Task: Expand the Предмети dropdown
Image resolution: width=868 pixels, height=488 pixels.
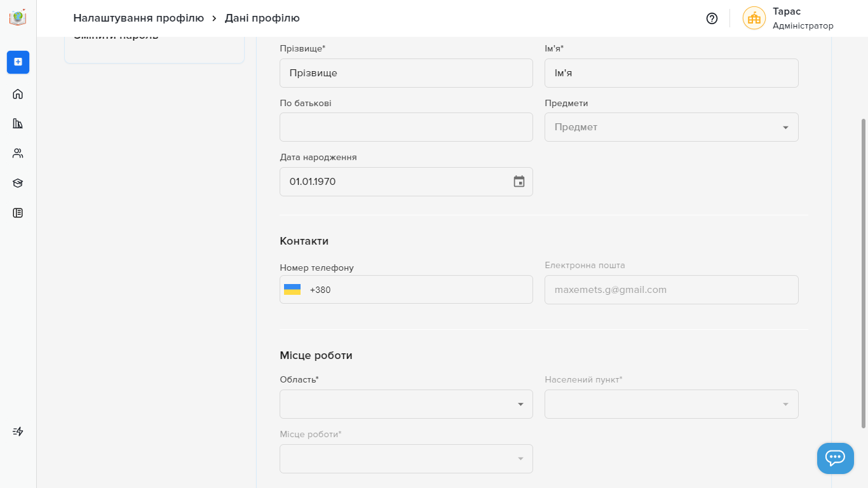Action: [671, 127]
